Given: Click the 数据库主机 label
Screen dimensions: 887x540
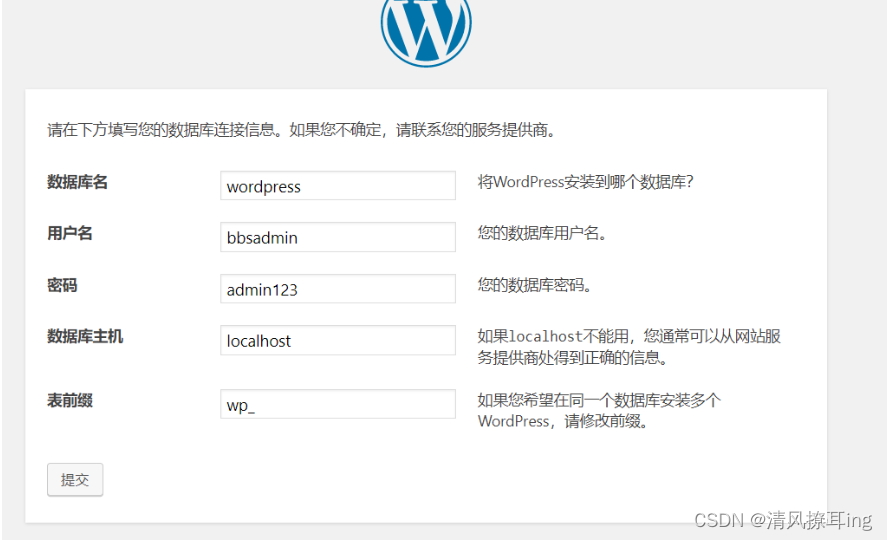Looking at the screenshot, I should tap(85, 336).
